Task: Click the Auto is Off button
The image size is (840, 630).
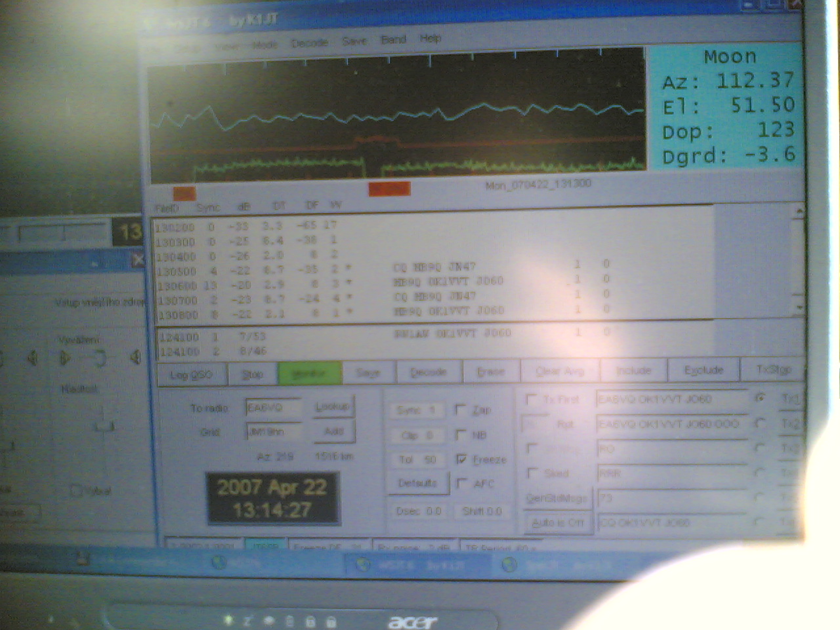Action: click(558, 523)
